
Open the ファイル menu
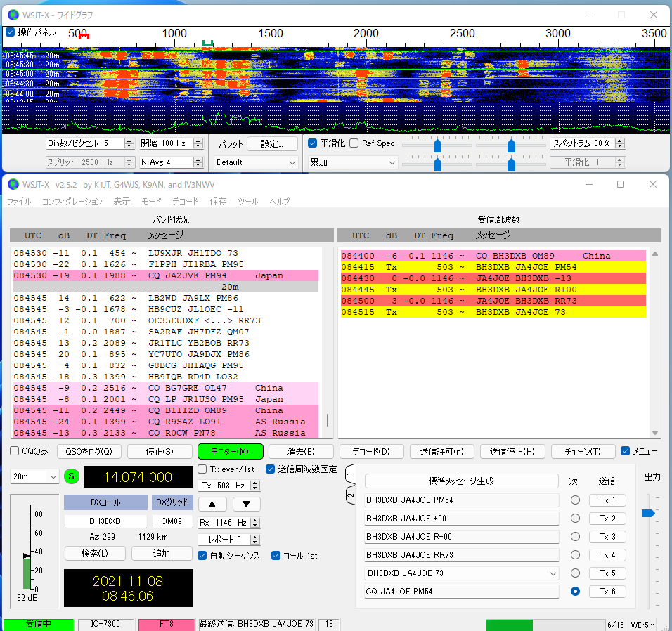(19, 202)
